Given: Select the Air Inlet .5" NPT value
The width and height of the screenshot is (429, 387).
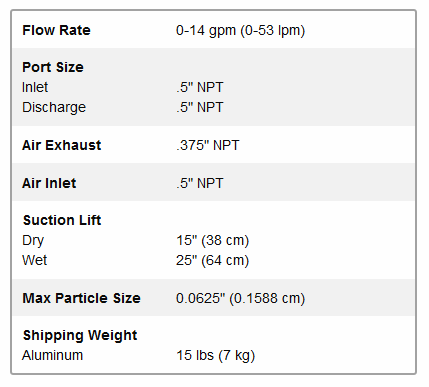Looking at the screenshot, I should 200,183.
